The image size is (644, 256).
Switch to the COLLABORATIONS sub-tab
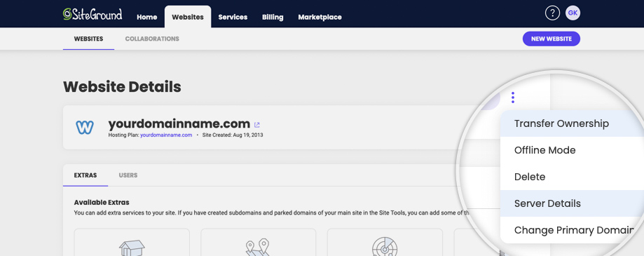(152, 39)
